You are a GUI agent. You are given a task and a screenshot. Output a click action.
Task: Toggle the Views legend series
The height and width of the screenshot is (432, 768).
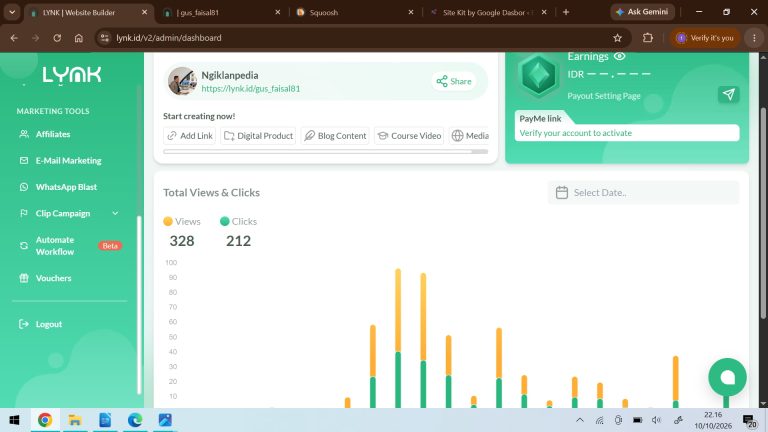(182, 221)
